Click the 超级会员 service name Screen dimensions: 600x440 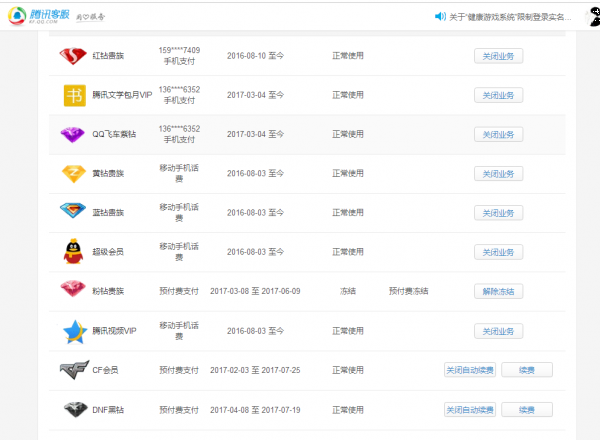pyautogui.click(x=108, y=252)
